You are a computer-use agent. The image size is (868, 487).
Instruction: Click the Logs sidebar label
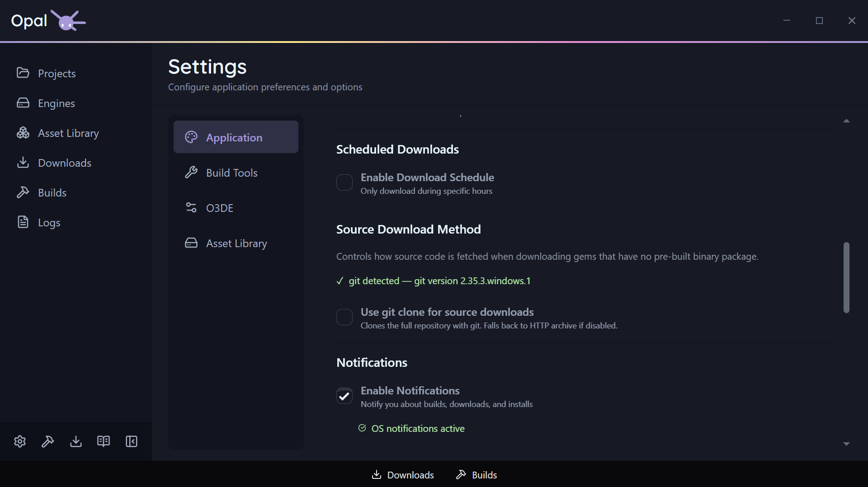point(49,223)
